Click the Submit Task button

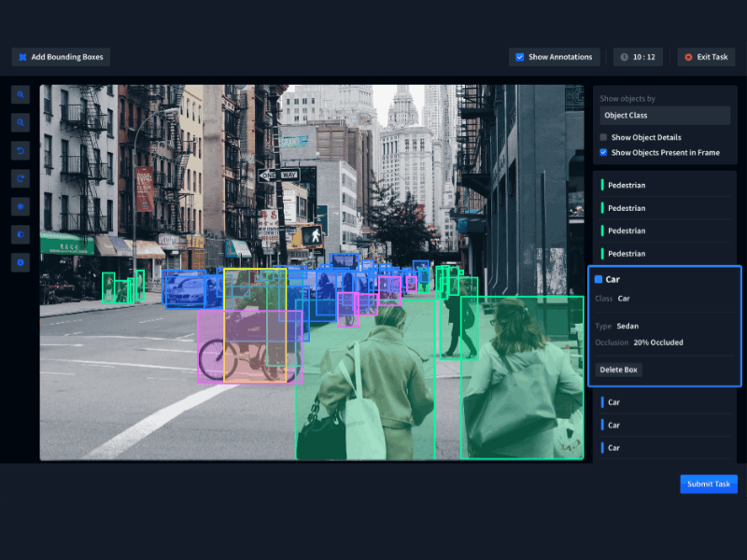(708, 484)
